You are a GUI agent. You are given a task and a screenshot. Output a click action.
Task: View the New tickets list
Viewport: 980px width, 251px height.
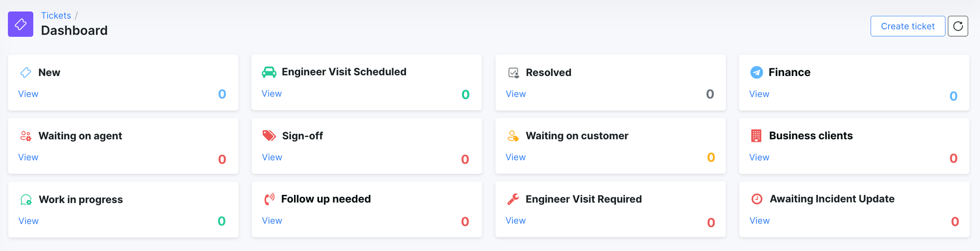point(28,94)
